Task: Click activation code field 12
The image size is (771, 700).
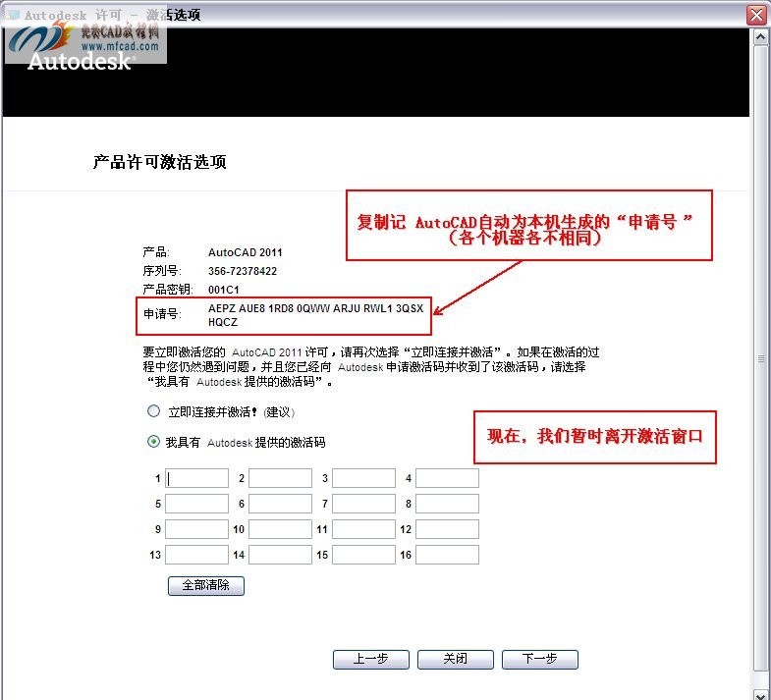Action: [x=448, y=529]
